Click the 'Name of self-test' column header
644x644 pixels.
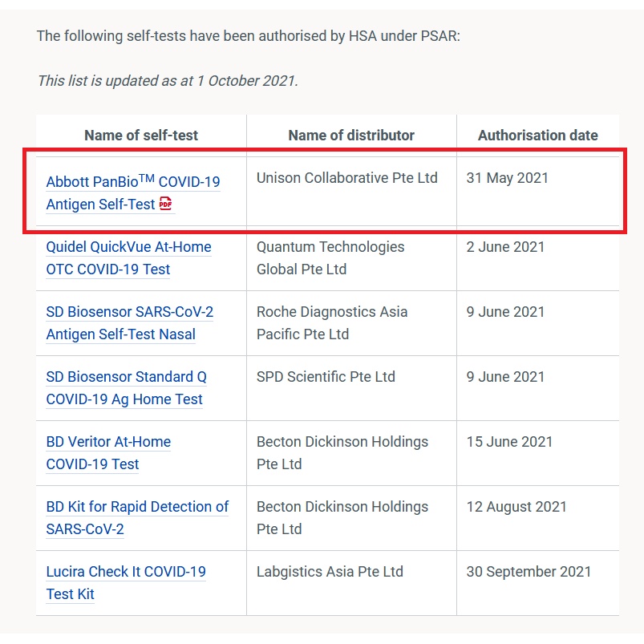coord(141,136)
